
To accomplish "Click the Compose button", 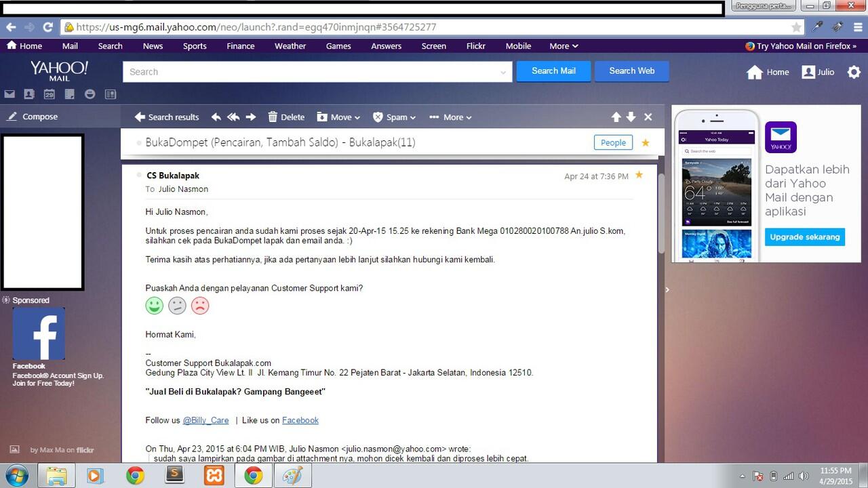I will [33, 117].
